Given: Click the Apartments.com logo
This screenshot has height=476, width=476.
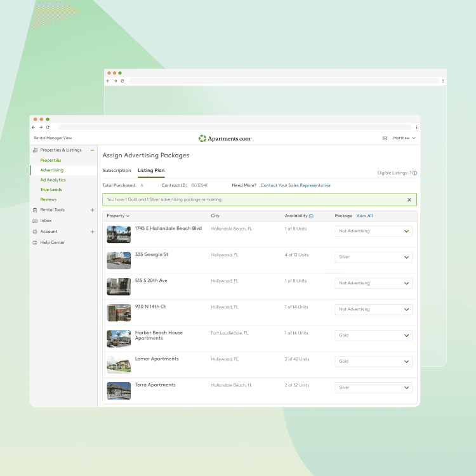Looking at the screenshot, I should (225, 138).
